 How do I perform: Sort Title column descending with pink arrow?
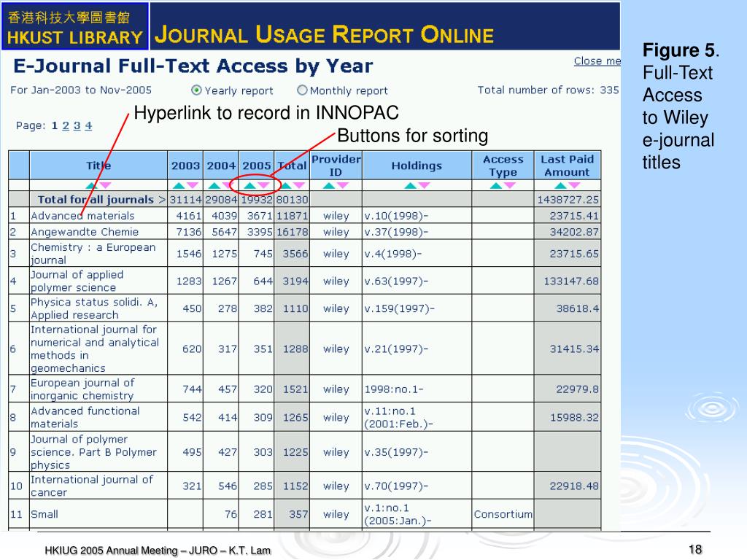click(x=105, y=185)
